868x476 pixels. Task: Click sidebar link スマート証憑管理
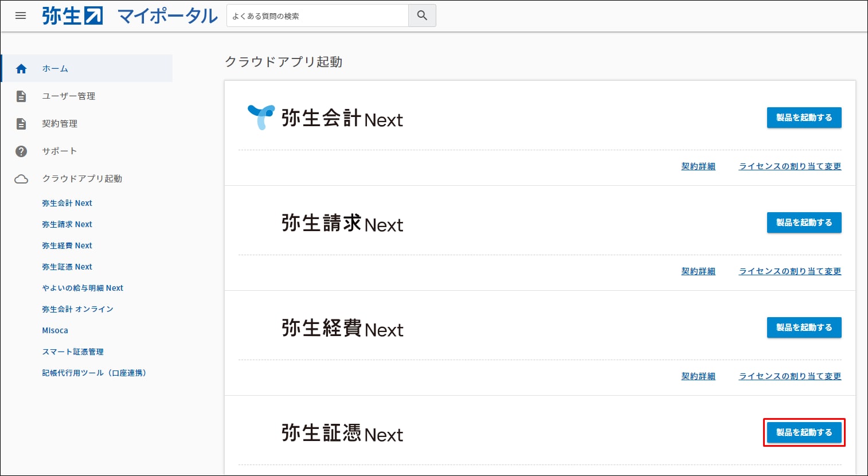coord(73,352)
